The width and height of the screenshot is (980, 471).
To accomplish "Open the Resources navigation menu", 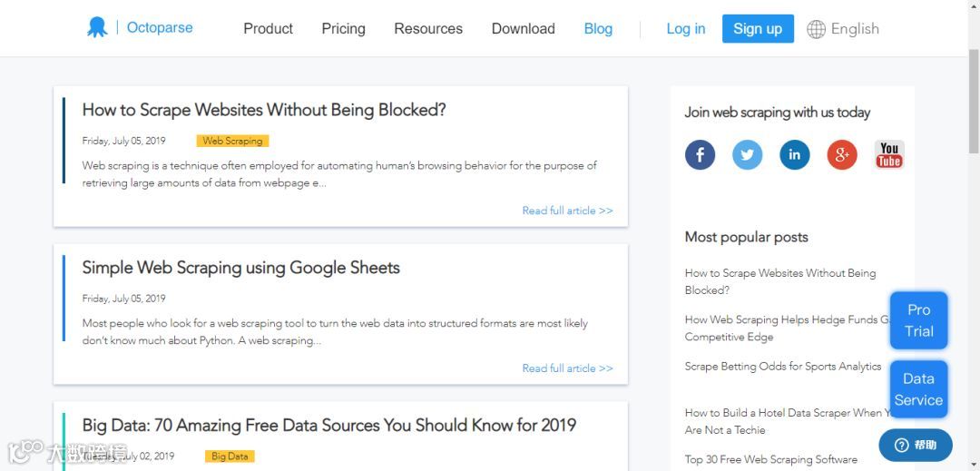I will tap(428, 29).
